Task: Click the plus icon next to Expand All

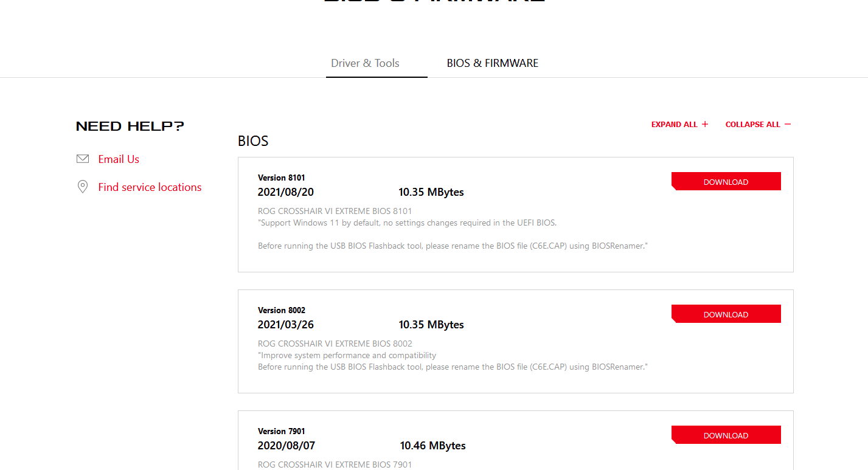Action: pos(705,124)
